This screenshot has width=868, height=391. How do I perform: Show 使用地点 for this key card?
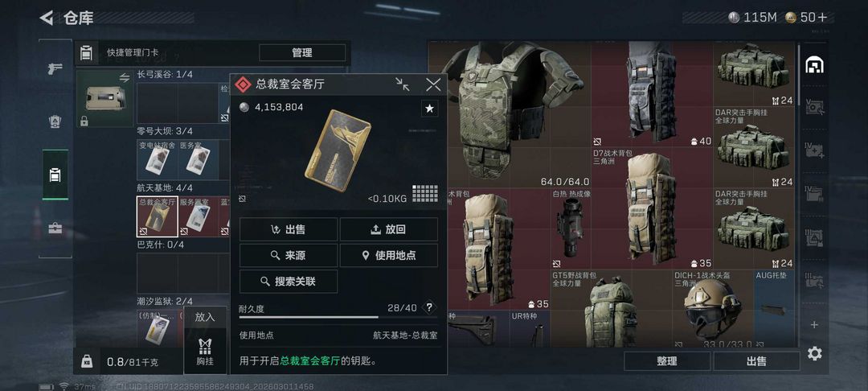click(389, 255)
